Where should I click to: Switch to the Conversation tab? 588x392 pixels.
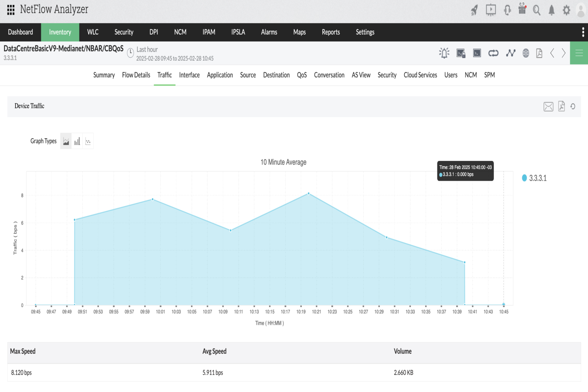tap(329, 75)
